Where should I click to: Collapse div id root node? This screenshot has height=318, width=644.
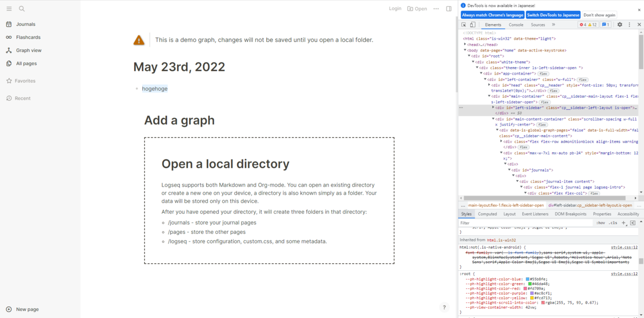coord(470,56)
